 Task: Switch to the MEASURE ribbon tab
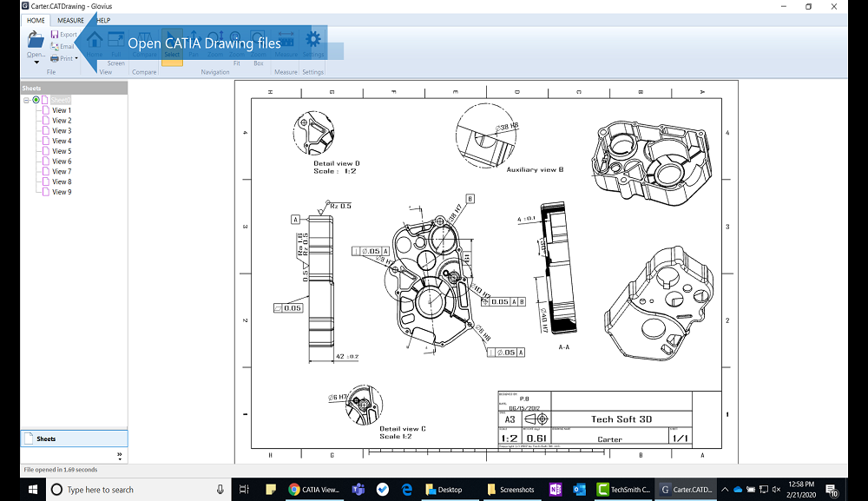tap(71, 21)
